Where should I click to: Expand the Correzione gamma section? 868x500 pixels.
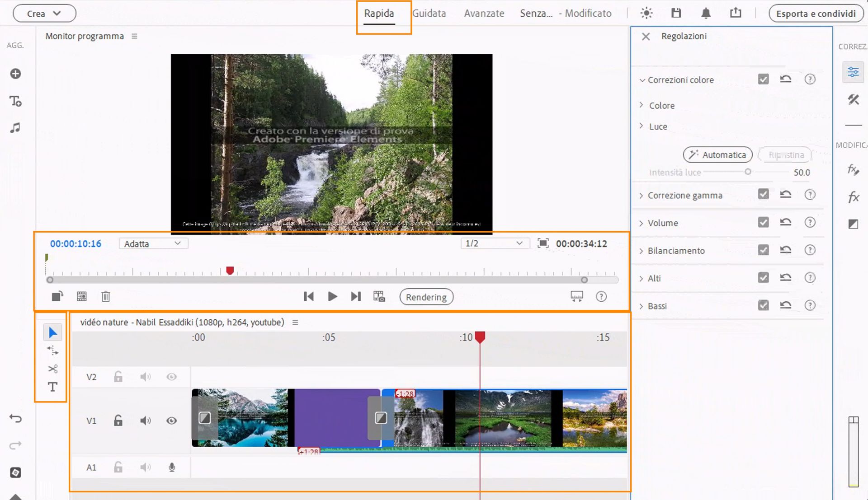tap(641, 195)
